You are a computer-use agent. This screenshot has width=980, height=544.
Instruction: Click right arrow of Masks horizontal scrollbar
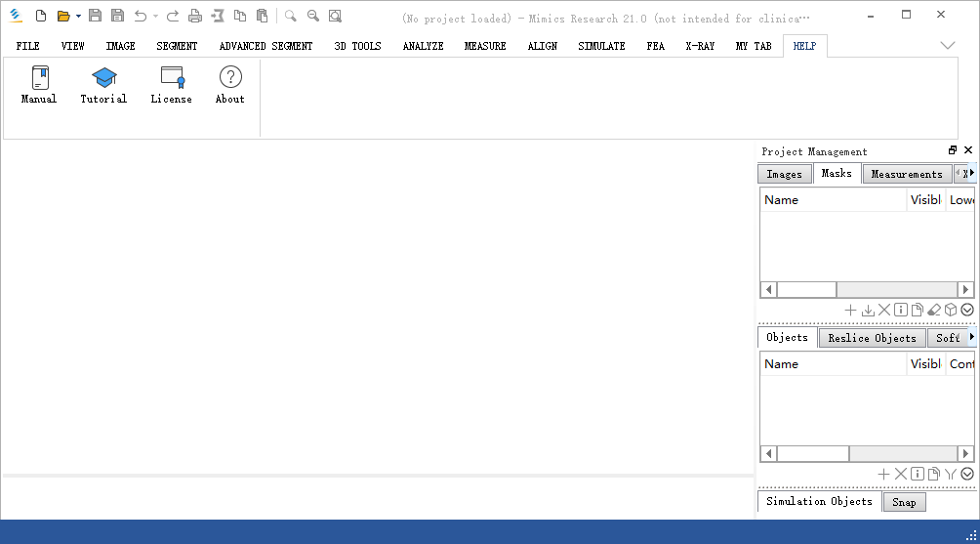(x=965, y=289)
